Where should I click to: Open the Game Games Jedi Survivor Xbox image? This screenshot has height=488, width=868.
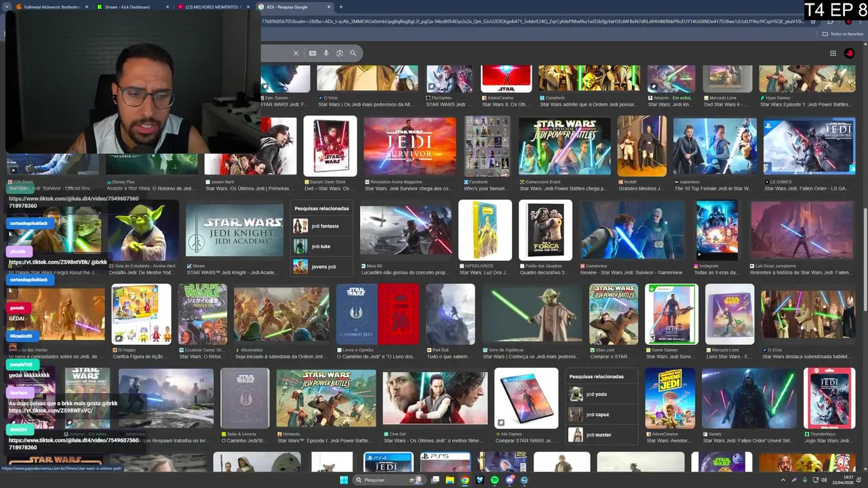point(671,314)
